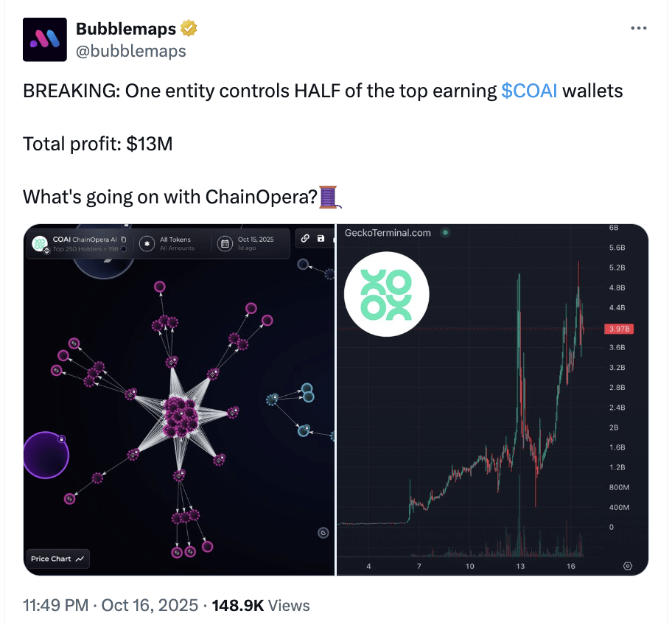
Task: Click the red 3.97B price label
Action: (617, 329)
